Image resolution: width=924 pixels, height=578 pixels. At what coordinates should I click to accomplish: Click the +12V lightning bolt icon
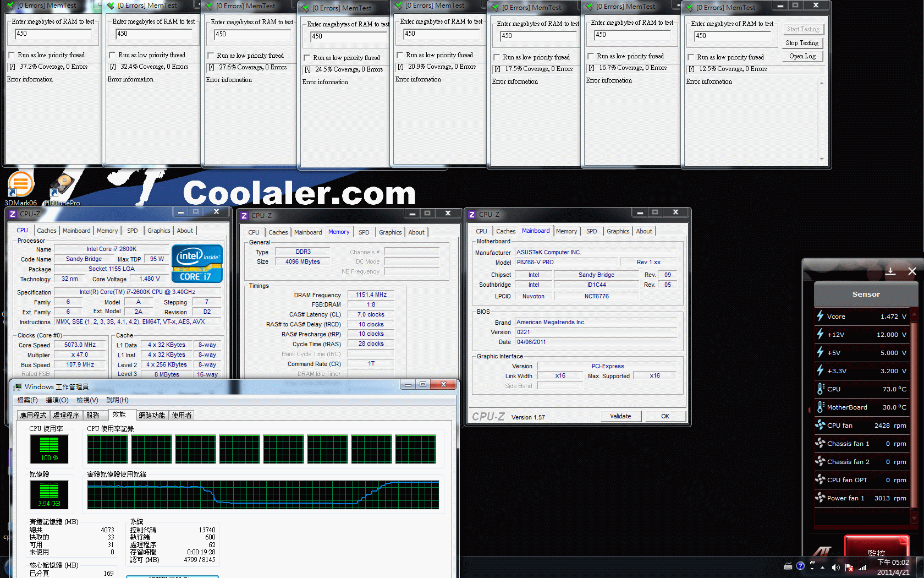click(x=820, y=334)
